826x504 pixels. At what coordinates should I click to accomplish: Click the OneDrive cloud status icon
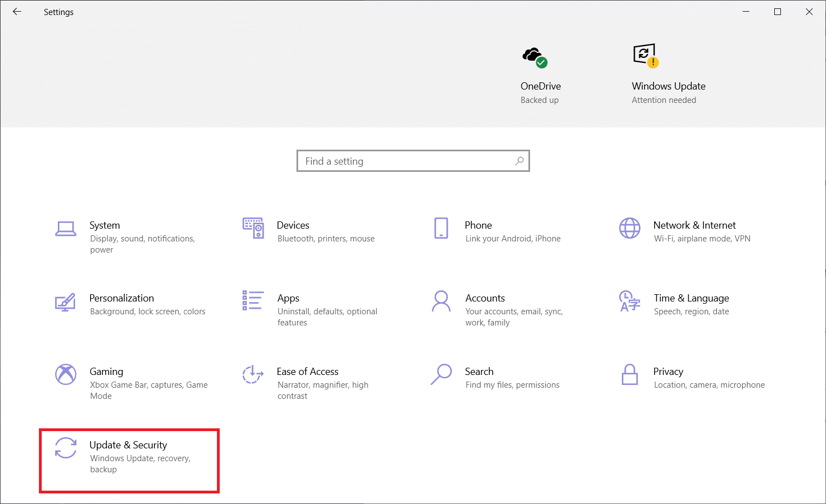(535, 56)
